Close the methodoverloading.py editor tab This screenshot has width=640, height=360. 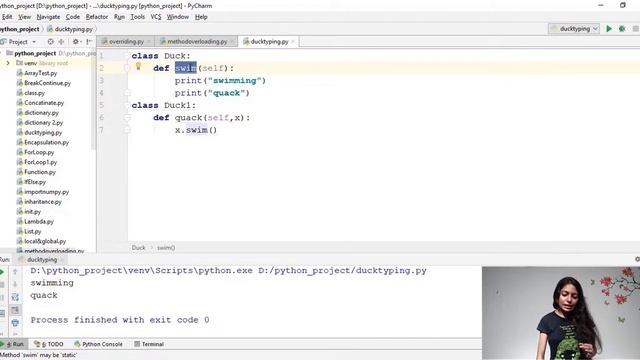(x=232, y=42)
